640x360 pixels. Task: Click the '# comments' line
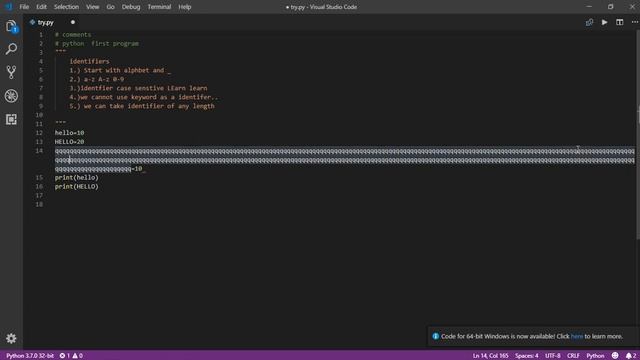tap(73, 35)
